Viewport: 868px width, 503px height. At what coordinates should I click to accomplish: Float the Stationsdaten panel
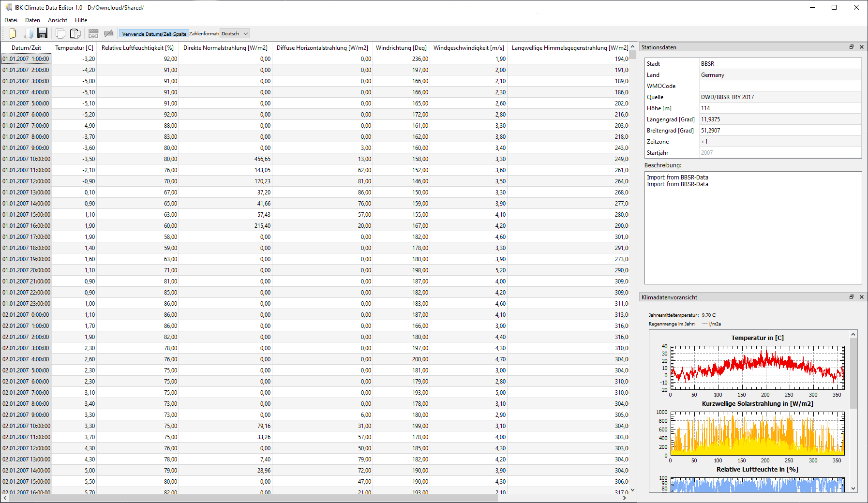point(852,47)
